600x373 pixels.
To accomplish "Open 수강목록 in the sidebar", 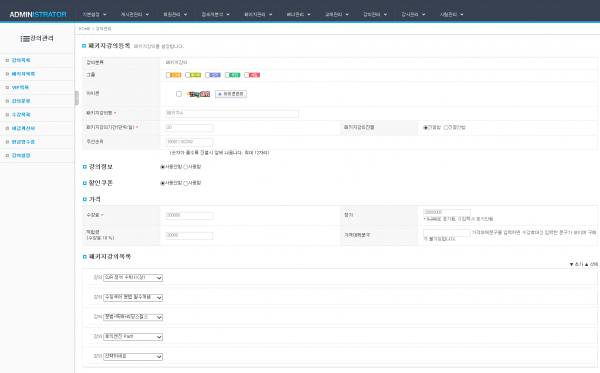I will [21, 115].
